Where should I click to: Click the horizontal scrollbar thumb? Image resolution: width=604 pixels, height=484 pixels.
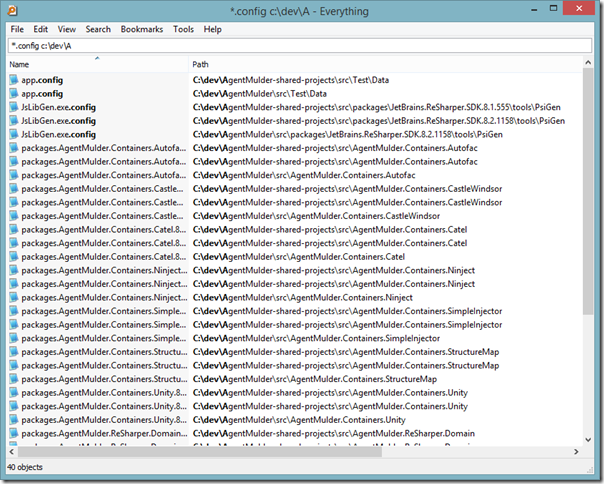pos(200,452)
